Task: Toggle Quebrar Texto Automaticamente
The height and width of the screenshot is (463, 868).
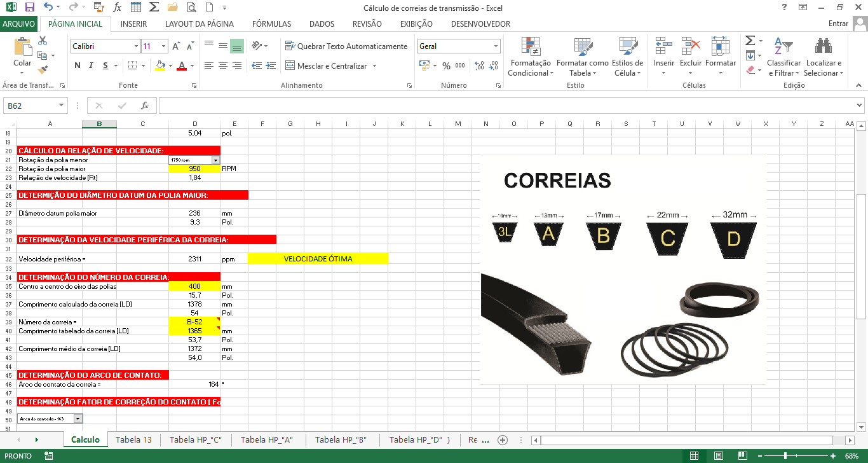Action: tap(346, 46)
